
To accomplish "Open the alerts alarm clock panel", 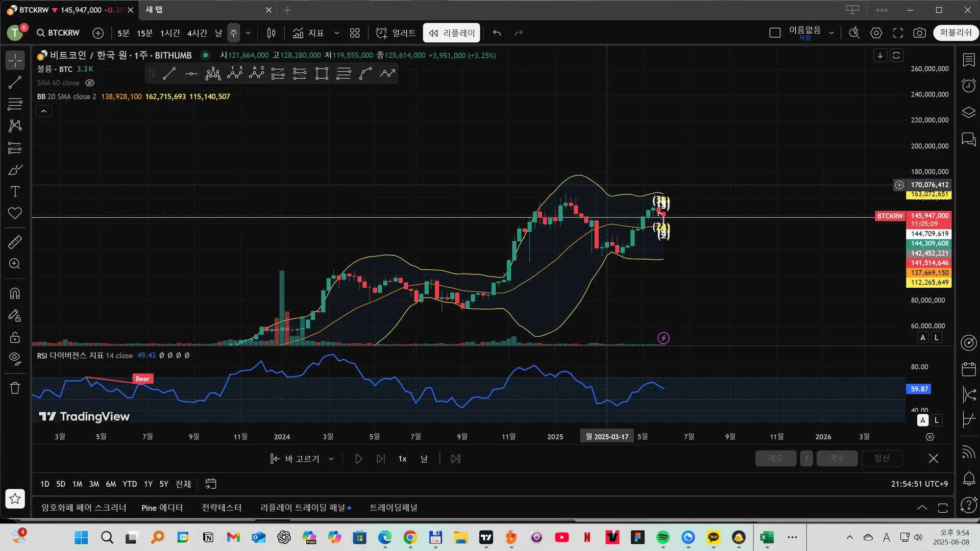I will (x=968, y=85).
